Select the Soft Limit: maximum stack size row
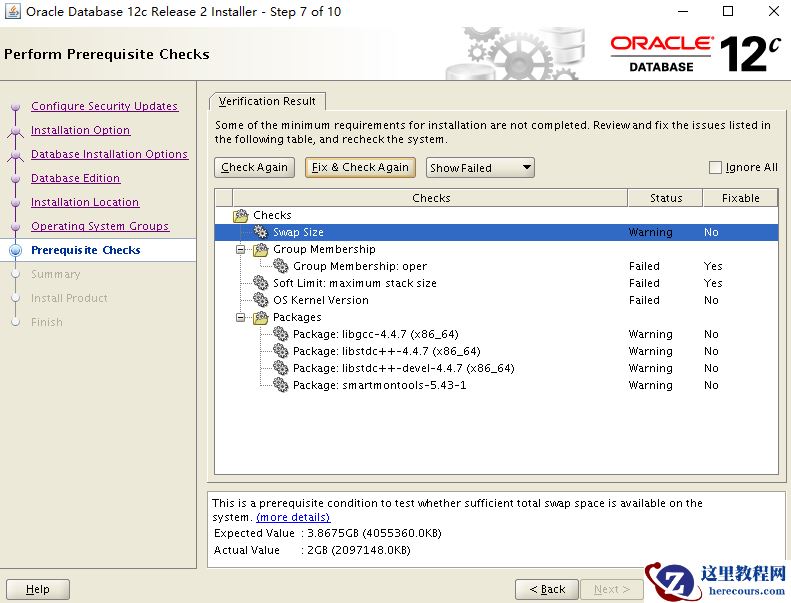This screenshot has width=791, height=603. (496, 283)
